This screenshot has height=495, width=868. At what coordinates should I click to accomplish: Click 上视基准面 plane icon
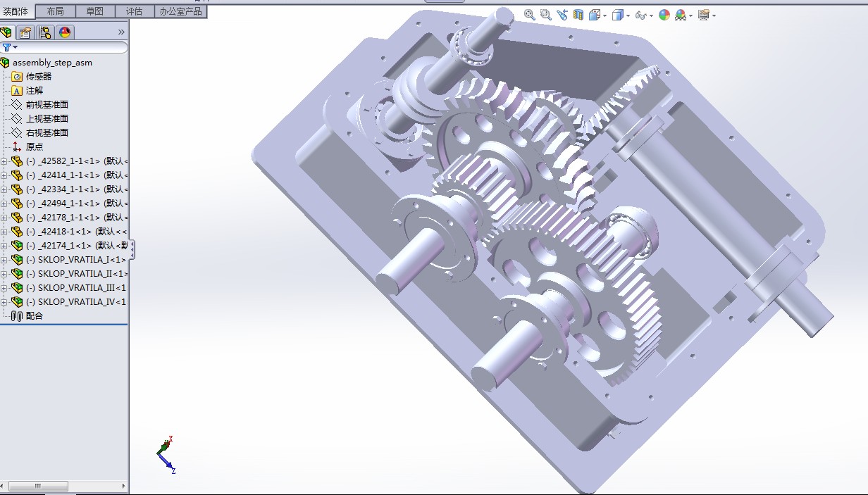tap(17, 118)
